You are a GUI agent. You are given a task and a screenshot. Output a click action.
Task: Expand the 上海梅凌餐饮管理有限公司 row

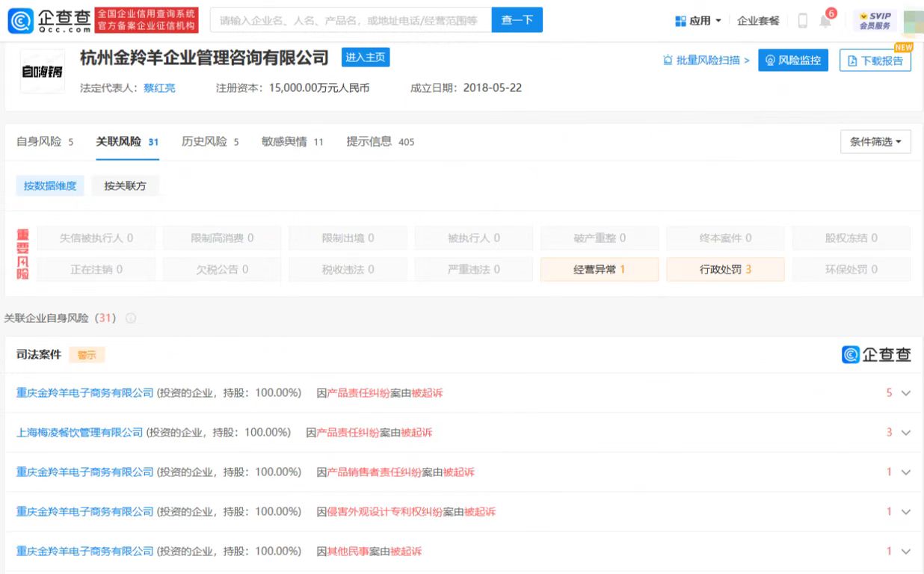point(905,433)
